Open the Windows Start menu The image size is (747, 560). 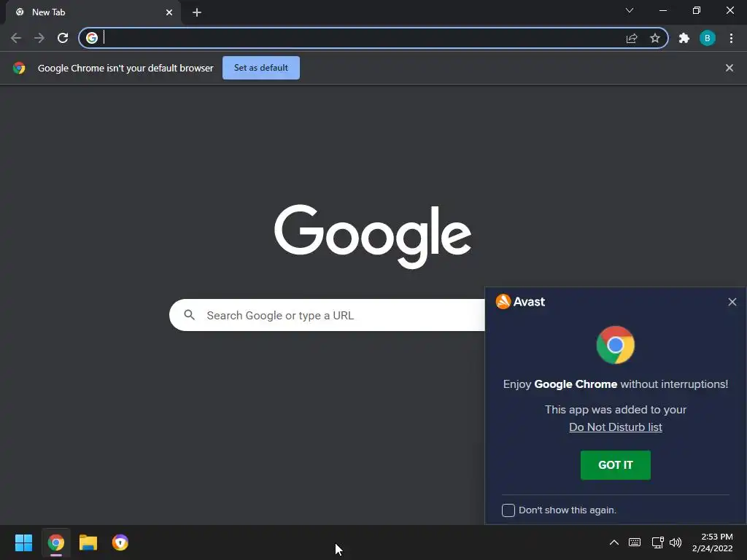point(24,542)
